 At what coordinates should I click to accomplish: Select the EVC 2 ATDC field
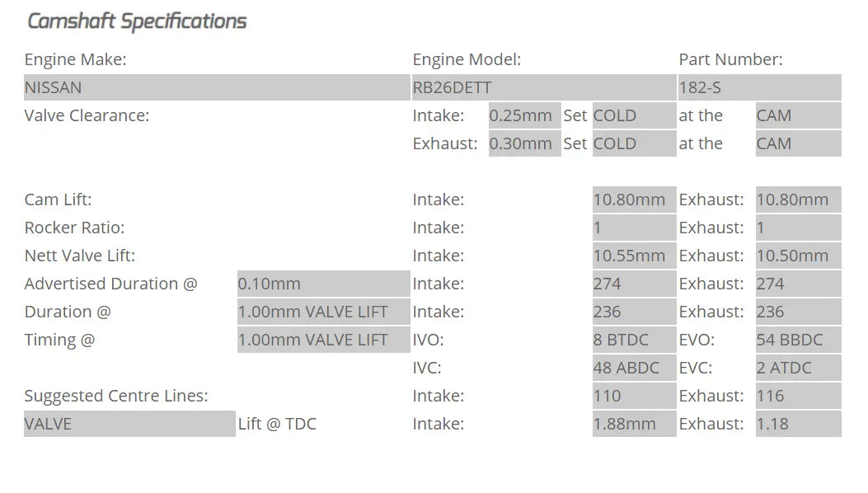[x=798, y=368]
